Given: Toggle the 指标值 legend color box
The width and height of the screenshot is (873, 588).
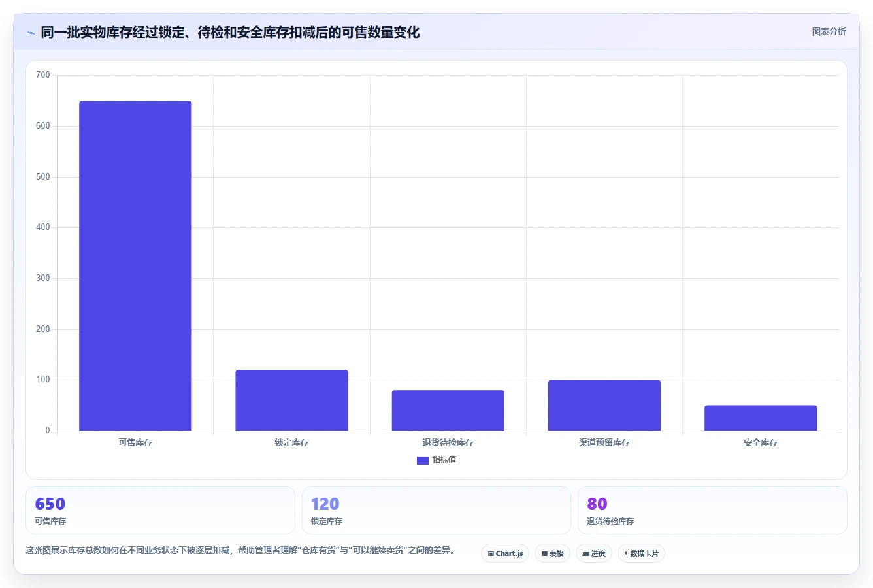Looking at the screenshot, I should [x=422, y=460].
